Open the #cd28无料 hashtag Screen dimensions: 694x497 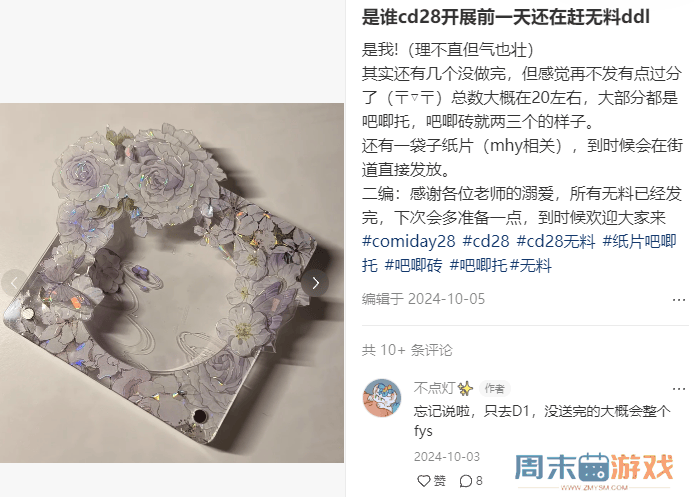(556, 241)
